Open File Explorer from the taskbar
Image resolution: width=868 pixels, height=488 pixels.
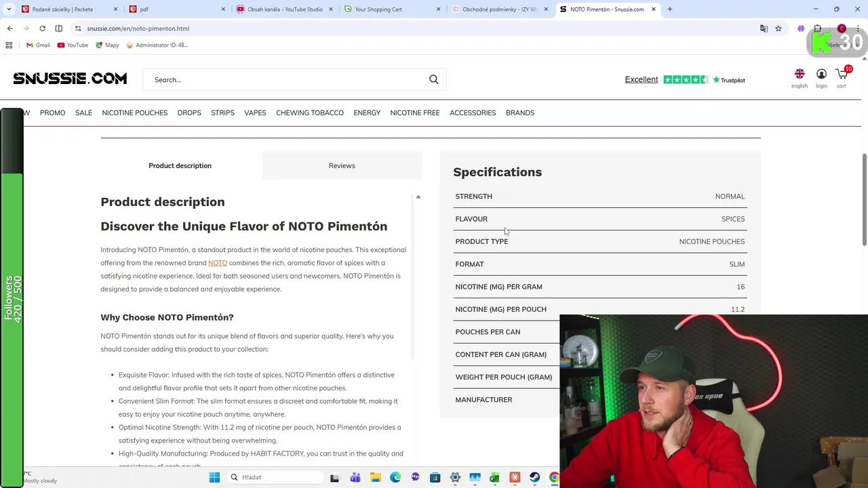tap(375, 477)
